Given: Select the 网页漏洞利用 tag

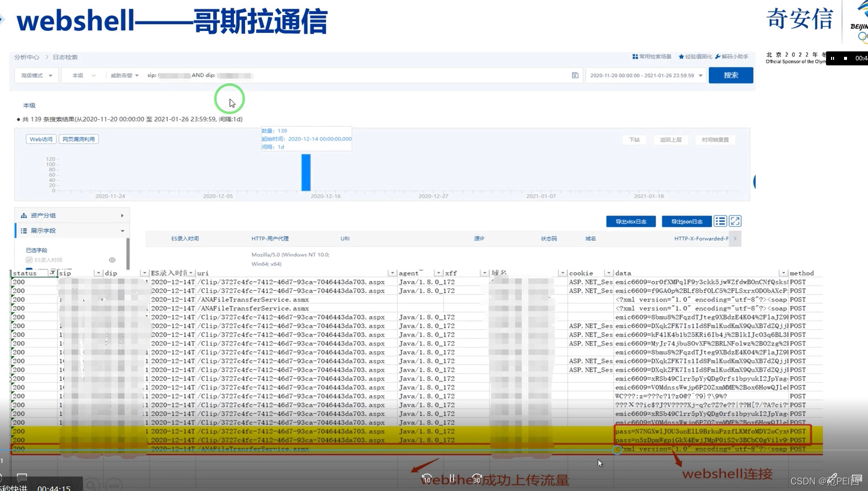Looking at the screenshot, I should (x=78, y=139).
